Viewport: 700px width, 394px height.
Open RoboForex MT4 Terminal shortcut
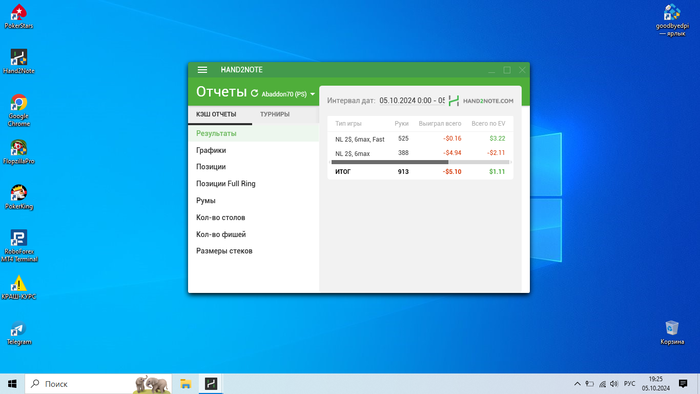point(19,246)
